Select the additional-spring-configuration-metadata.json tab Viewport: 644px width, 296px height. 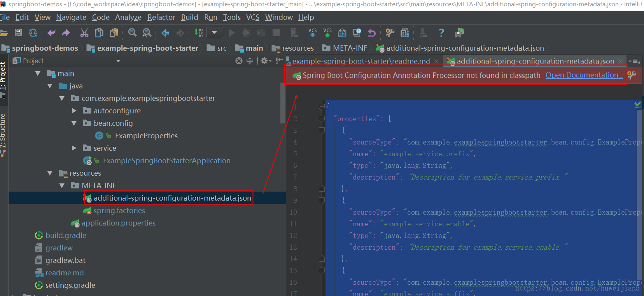[535, 61]
